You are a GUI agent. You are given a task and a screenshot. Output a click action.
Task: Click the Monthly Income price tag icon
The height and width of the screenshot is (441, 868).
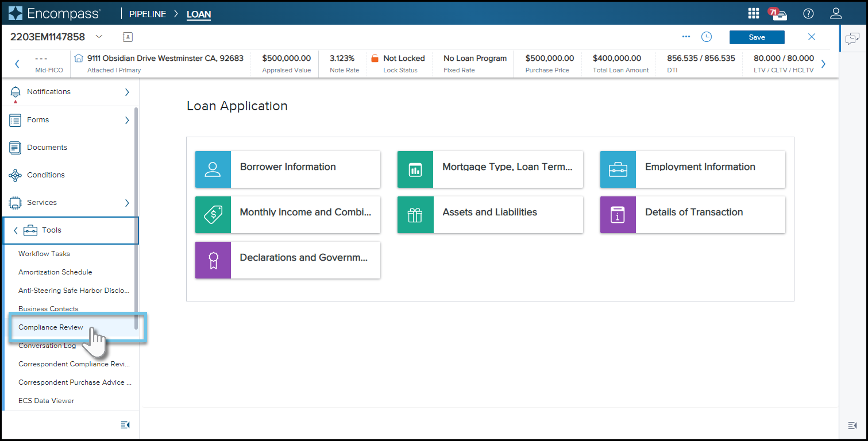click(x=213, y=215)
